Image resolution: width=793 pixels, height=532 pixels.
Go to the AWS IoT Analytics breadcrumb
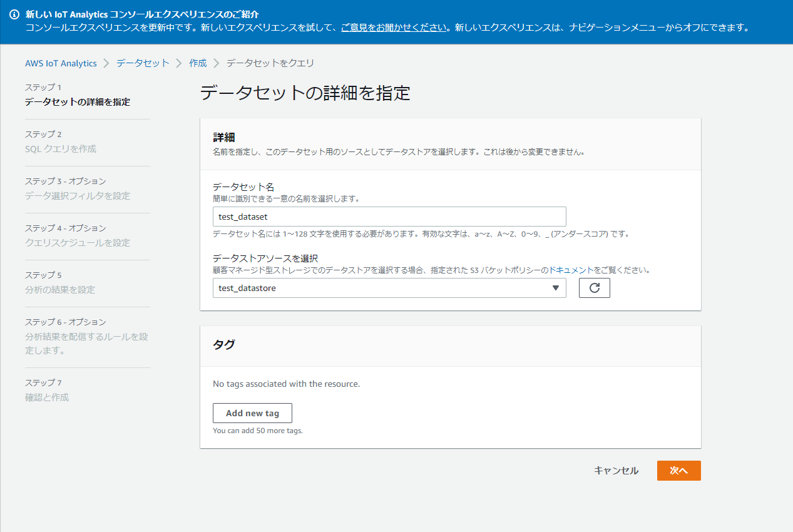(61, 63)
